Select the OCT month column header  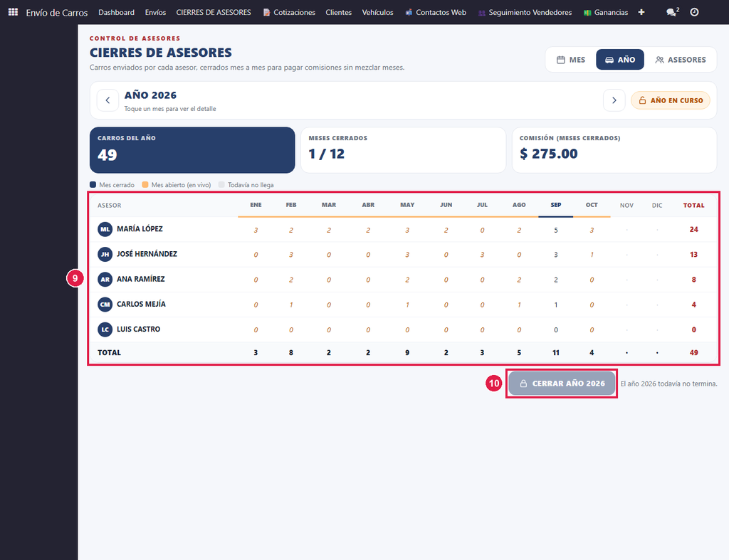pyautogui.click(x=592, y=205)
